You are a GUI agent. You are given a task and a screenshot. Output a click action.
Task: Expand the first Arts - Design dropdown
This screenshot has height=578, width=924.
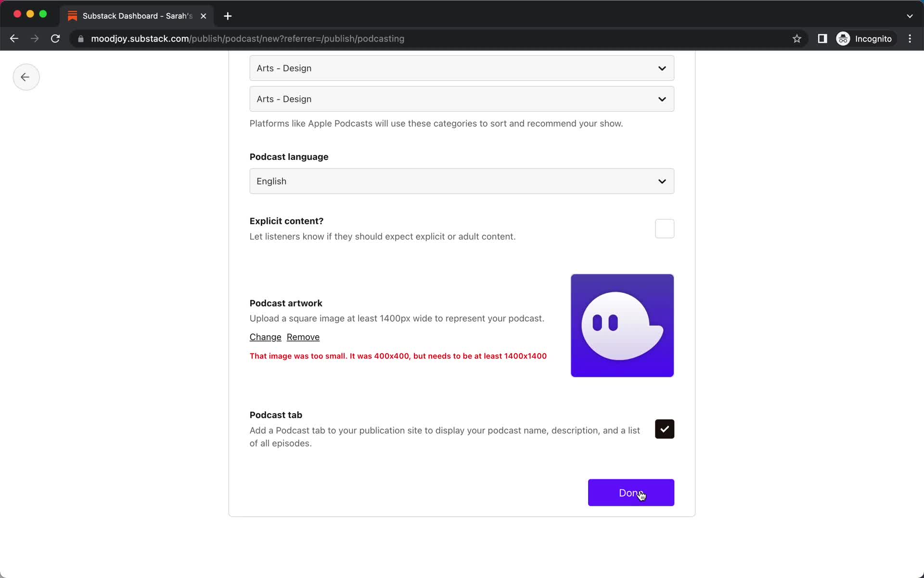pyautogui.click(x=462, y=68)
